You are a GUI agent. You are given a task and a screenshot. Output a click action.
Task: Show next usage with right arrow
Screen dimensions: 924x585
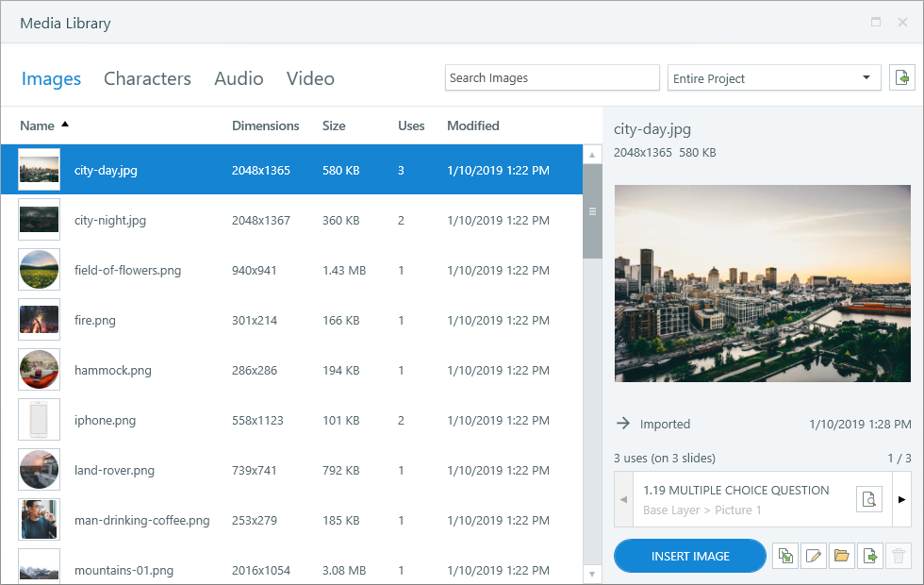click(900, 499)
